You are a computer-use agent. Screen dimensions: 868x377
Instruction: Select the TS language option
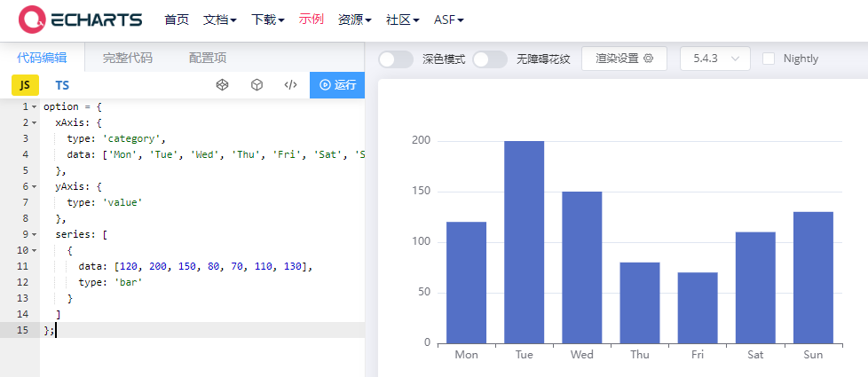pyautogui.click(x=62, y=85)
